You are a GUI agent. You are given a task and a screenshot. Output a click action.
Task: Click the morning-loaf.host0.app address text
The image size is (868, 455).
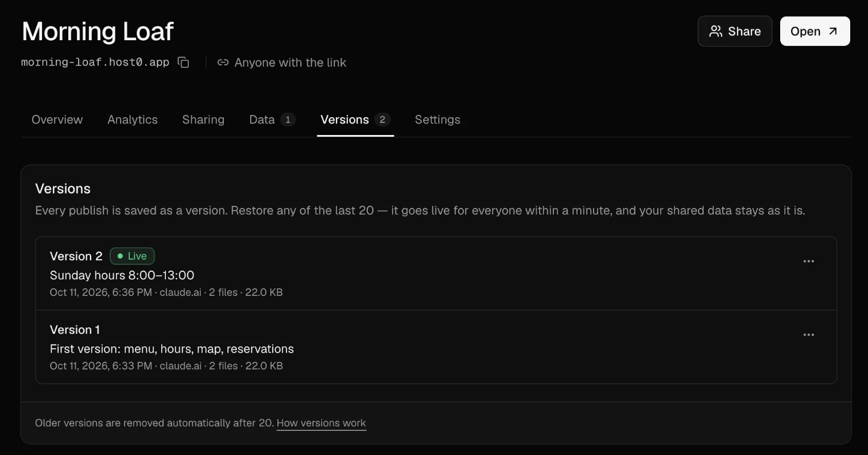click(x=95, y=63)
